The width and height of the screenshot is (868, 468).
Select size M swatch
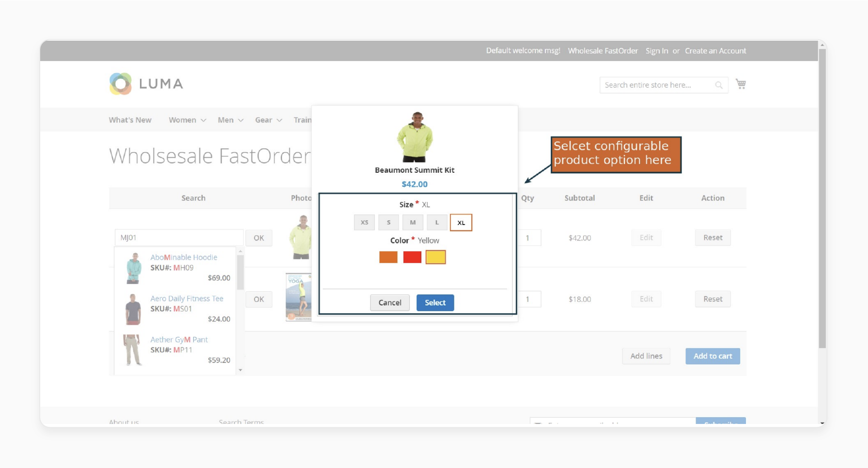click(413, 223)
